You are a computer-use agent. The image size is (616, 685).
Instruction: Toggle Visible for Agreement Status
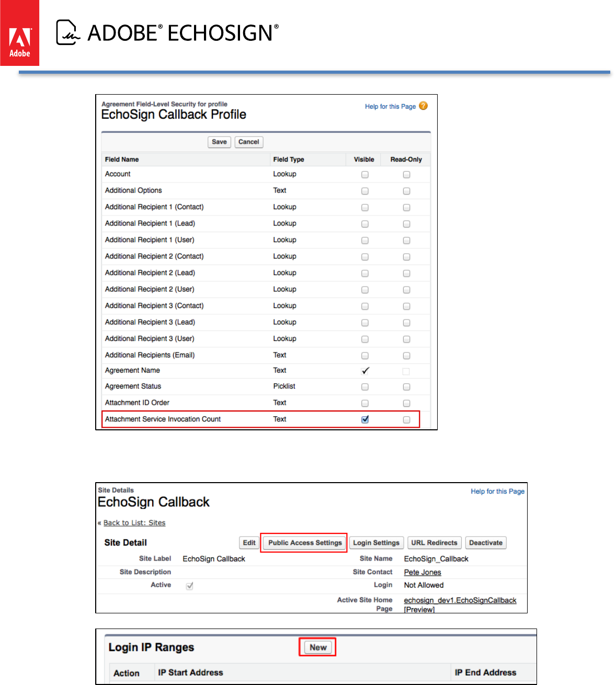coord(365,387)
